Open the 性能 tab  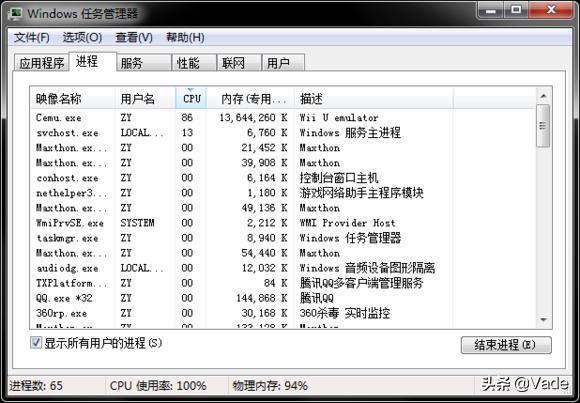[194, 63]
